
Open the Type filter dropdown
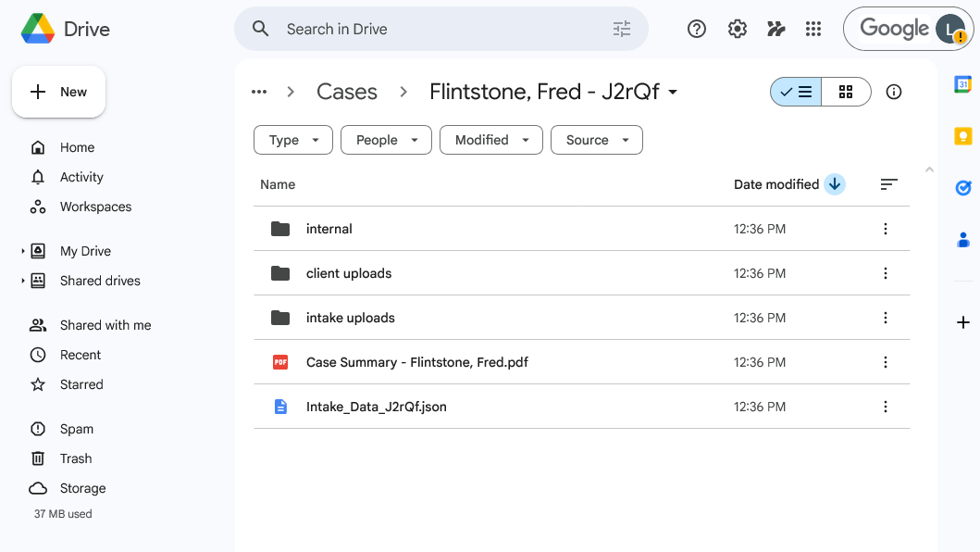292,140
